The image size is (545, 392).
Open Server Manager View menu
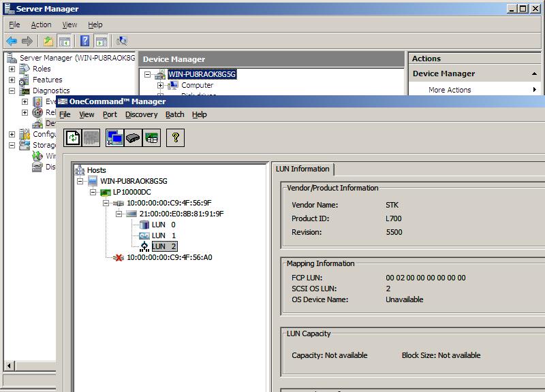[x=69, y=24]
